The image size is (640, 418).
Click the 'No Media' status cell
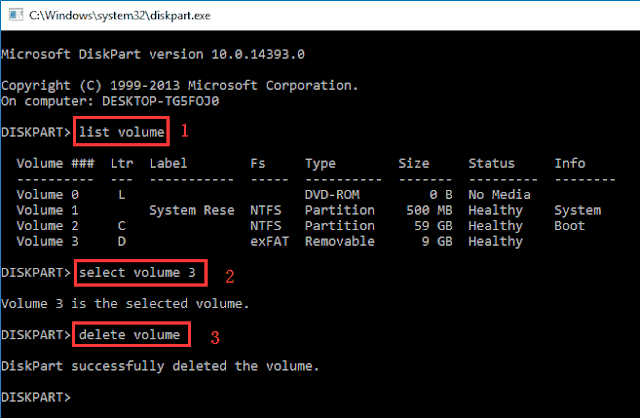tap(499, 194)
